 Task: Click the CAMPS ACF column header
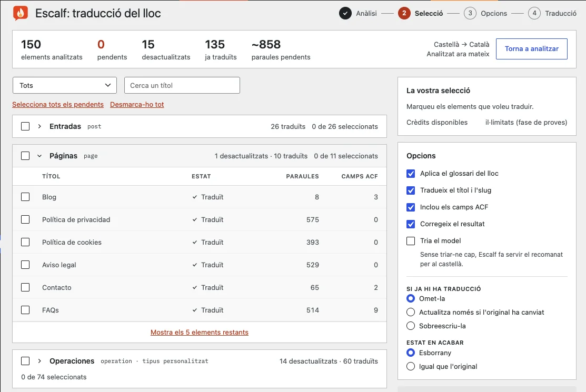coord(360,176)
